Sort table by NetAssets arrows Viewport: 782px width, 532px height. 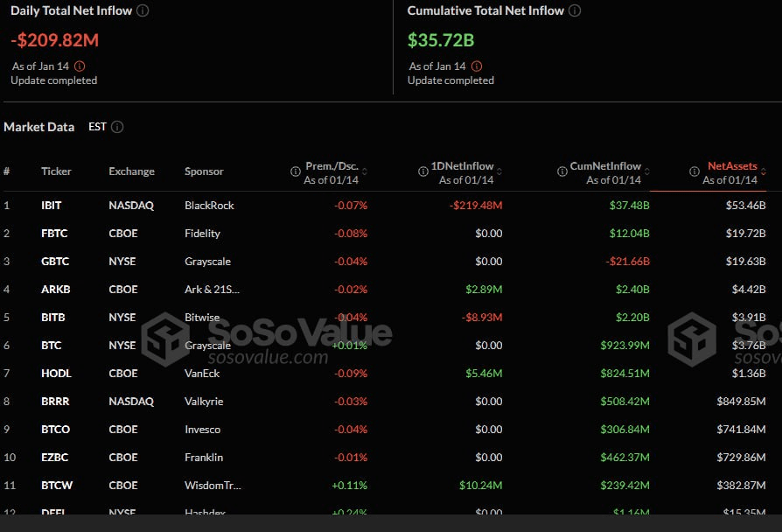click(x=763, y=171)
